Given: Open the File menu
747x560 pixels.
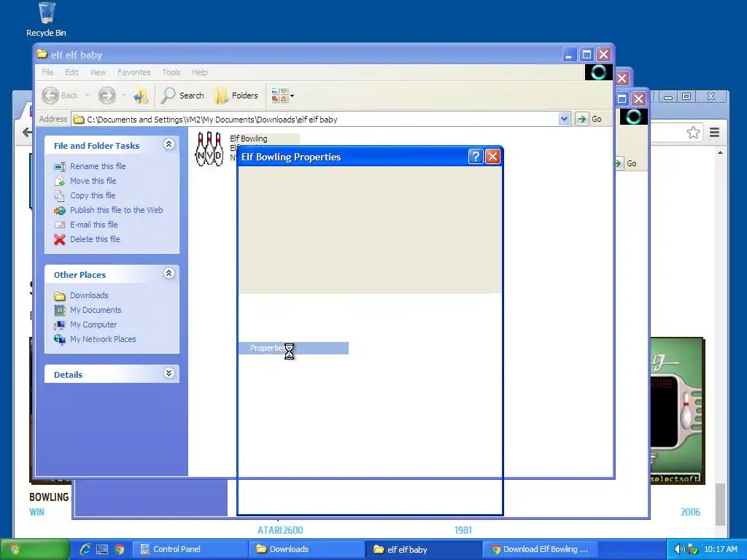Looking at the screenshot, I should tap(47, 72).
